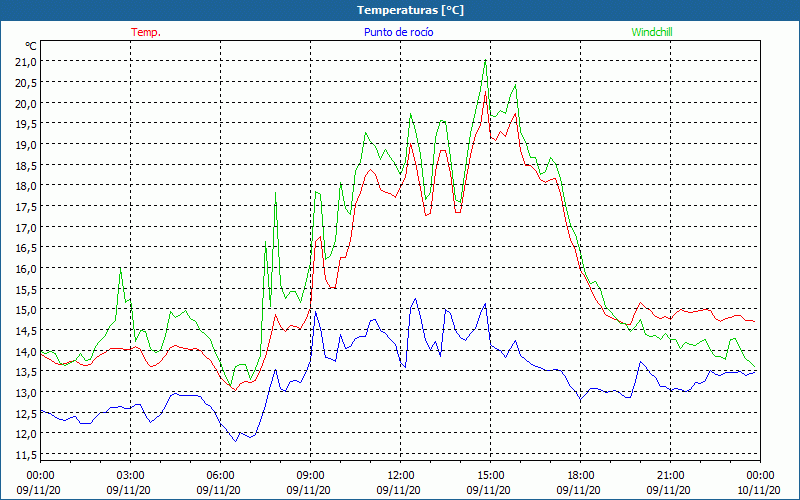
Task: Select the 21:00 time axis label
Action: 670,475
